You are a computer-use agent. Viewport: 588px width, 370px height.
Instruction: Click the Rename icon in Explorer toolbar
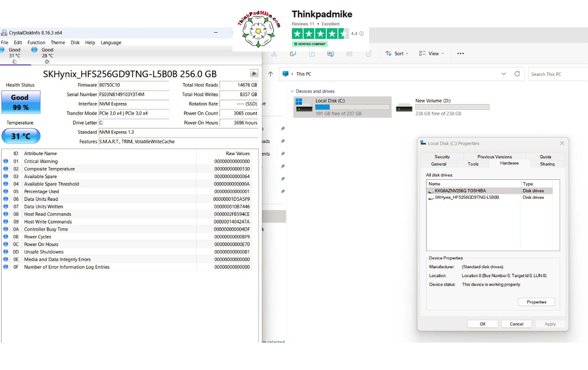click(x=330, y=54)
